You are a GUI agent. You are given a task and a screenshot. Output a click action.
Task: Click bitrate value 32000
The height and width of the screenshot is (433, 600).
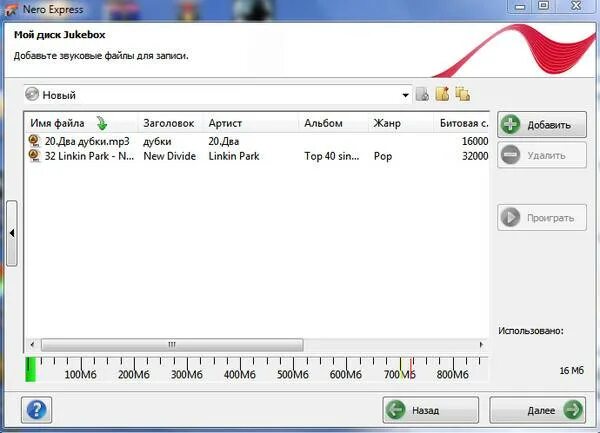(475, 156)
